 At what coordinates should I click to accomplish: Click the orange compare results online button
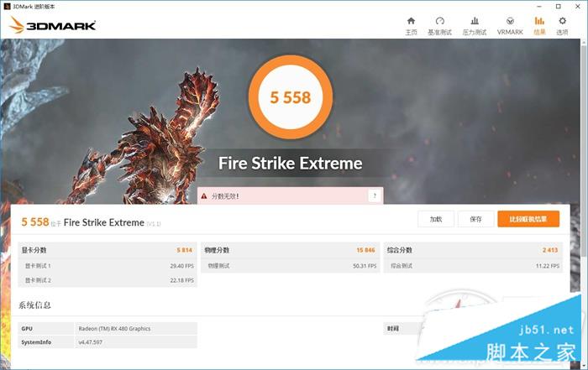(x=528, y=219)
